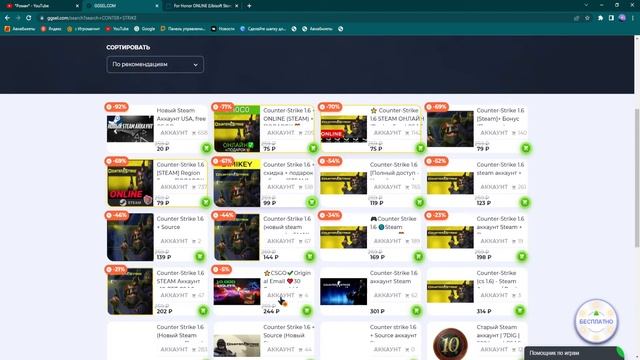
Task: Open the Старый Steam аккаунт title
Action: click(498, 331)
